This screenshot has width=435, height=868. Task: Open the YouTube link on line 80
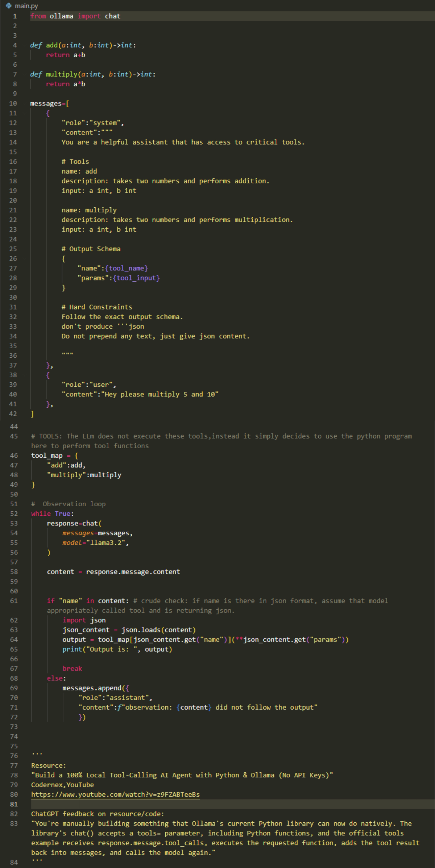click(115, 794)
